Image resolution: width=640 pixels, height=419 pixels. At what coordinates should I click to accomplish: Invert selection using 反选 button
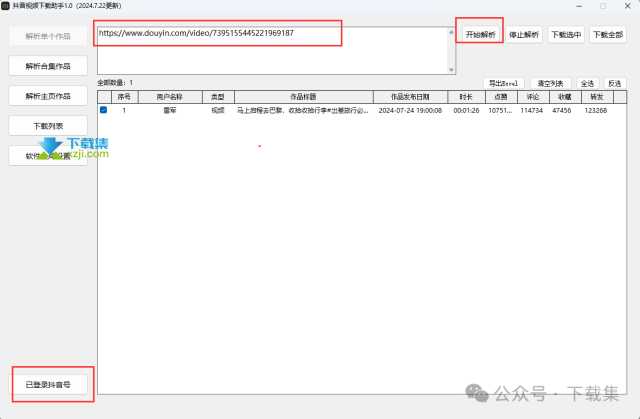pyautogui.click(x=615, y=83)
